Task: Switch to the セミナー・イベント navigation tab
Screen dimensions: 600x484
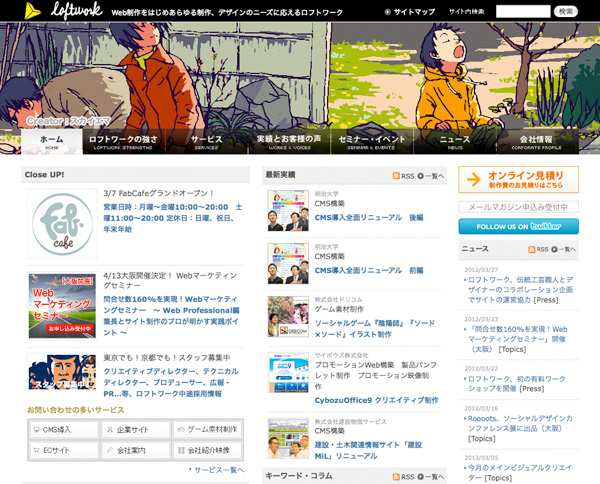Action: click(x=371, y=142)
